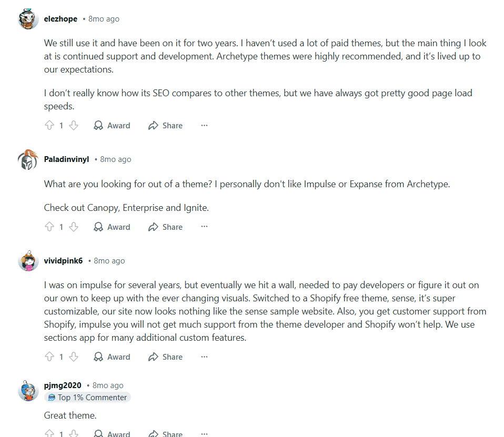
Task: Toggle the downvote on Paladinvinyl's comment
Action: tap(74, 227)
